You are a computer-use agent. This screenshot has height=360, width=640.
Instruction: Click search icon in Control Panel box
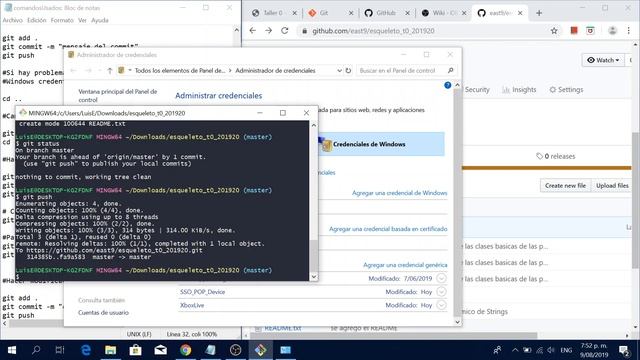coord(451,70)
